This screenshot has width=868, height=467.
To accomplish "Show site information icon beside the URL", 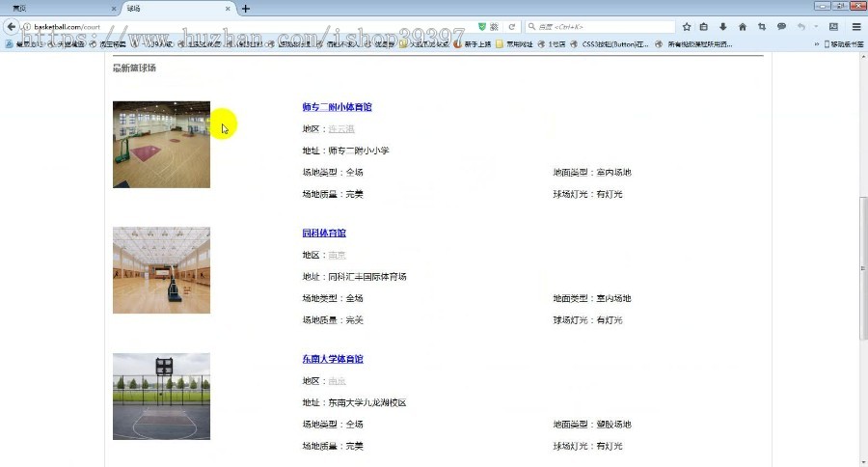I will (27, 27).
